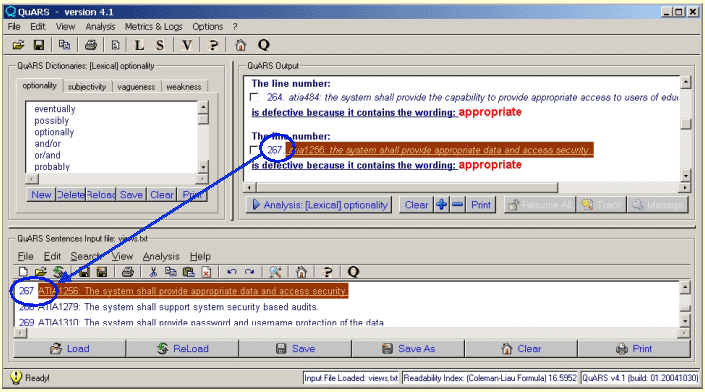705x392 pixels.
Task: Click Delete button under dictionary list
Action: 71,195
